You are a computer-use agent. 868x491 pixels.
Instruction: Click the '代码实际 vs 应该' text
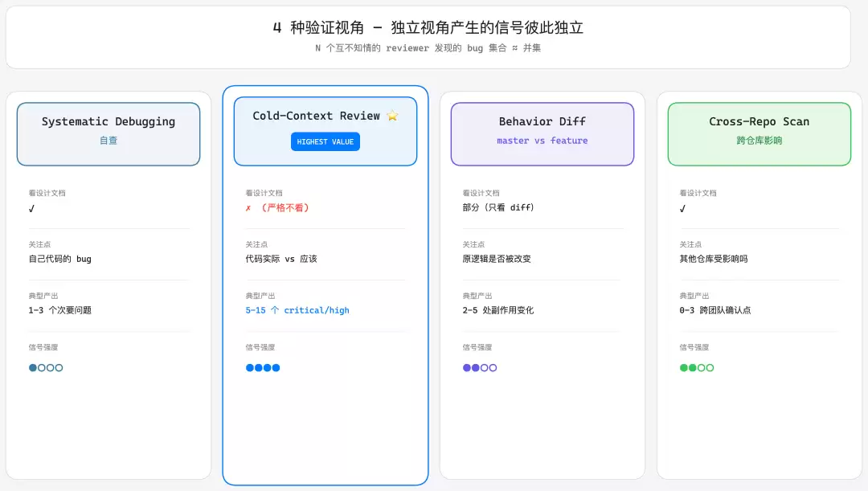pos(281,259)
